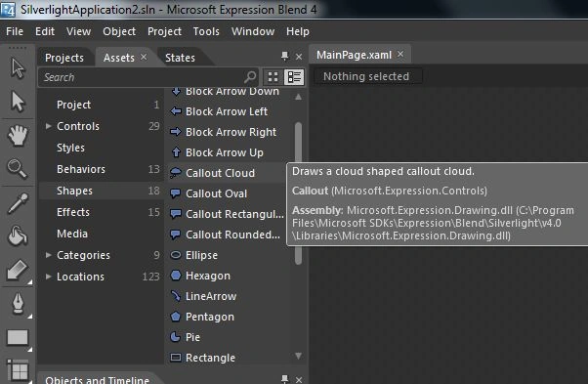Choose the Block Arrow Right shape
Screen dimensions: 588x384
coord(225,132)
